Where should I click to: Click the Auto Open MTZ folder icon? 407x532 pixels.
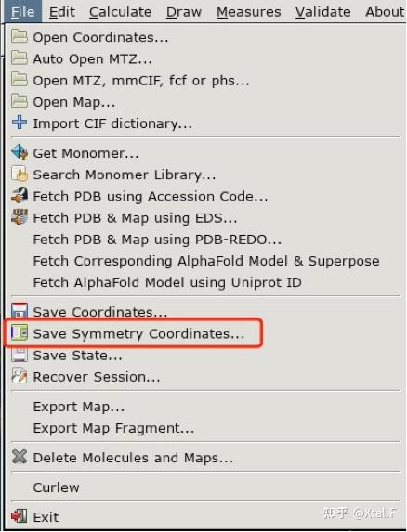coord(20,58)
